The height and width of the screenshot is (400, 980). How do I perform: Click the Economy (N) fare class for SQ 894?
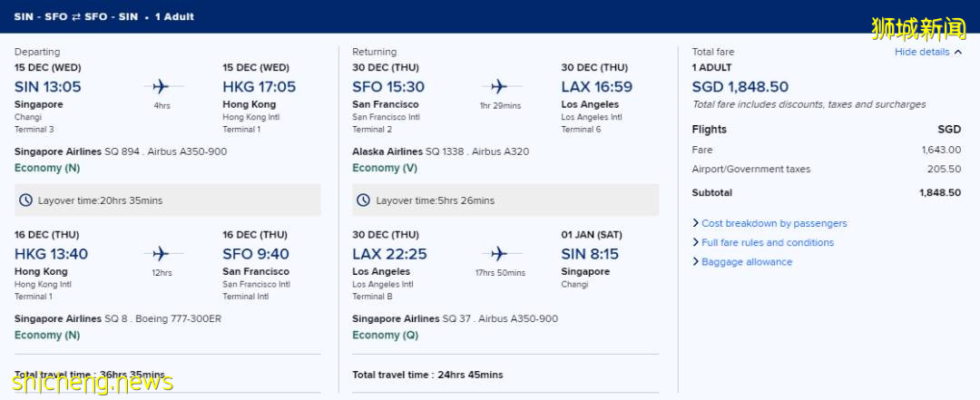(x=47, y=168)
